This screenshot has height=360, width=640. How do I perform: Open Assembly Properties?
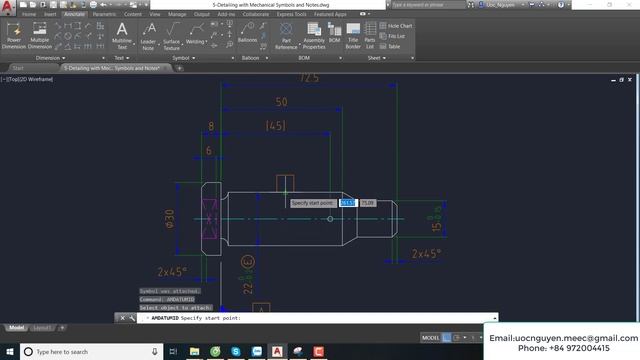[314, 36]
